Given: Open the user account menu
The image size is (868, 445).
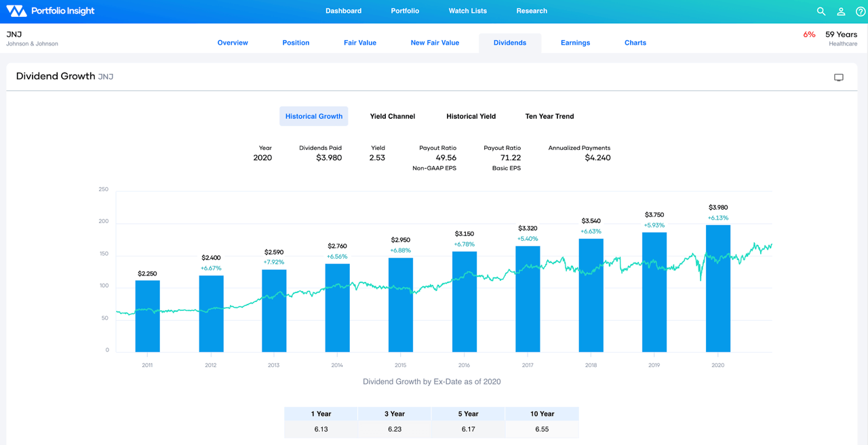Looking at the screenshot, I should [841, 11].
